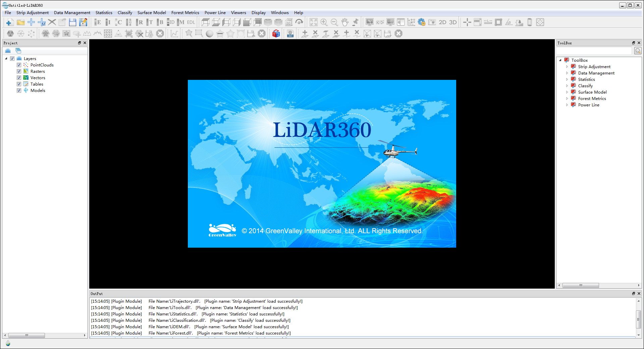Click the camera screenshot icon
644x349 pixels.
click(x=432, y=22)
